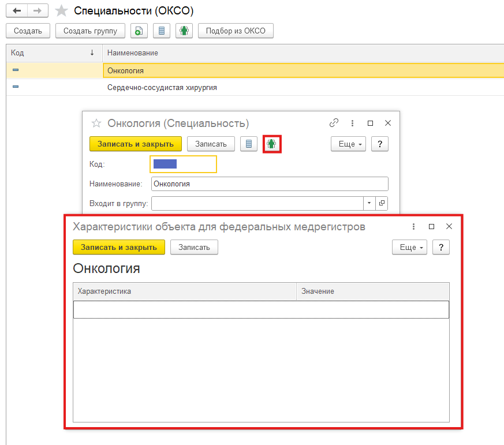This screenshot has height=445, width=504.
Task: Copy link to Онкология form via chain icon
Action: [334, 123]
